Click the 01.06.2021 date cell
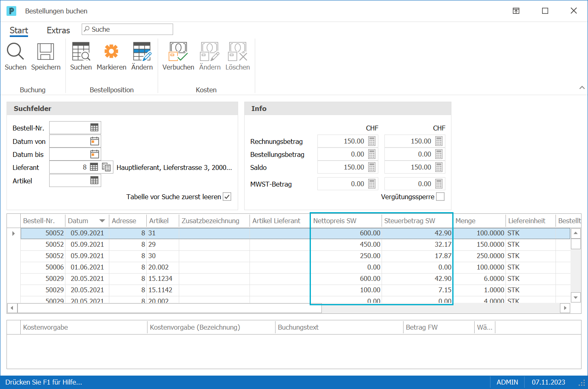The image size is (588, 389). pos(87,267)
